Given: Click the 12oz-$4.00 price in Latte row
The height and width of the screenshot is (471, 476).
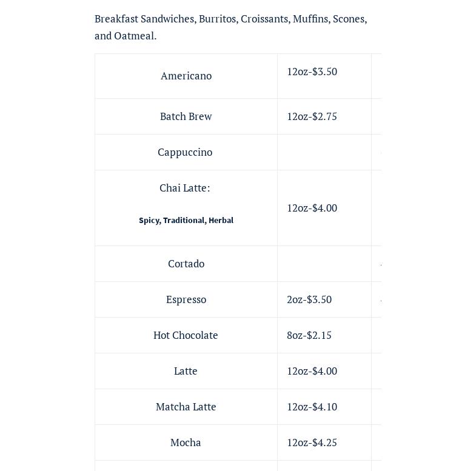Looking at the screenshot, I should point(312,371).
